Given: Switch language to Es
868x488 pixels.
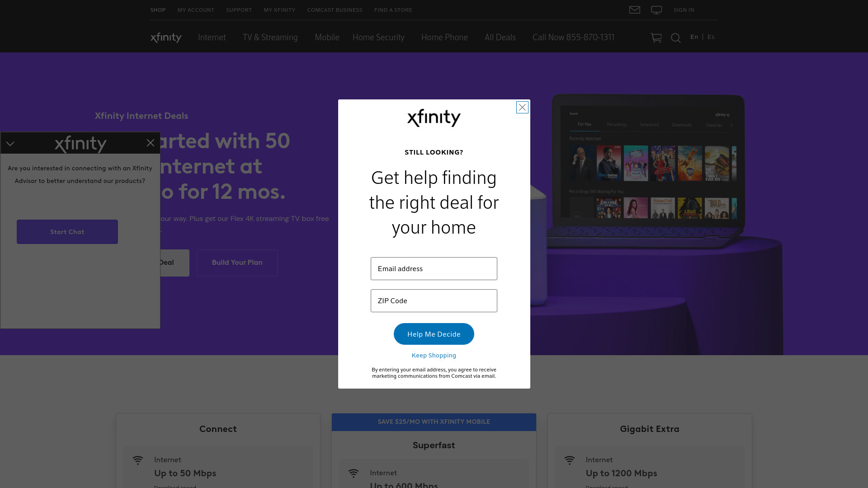Looking at the screenshot, I should [711, 37].
